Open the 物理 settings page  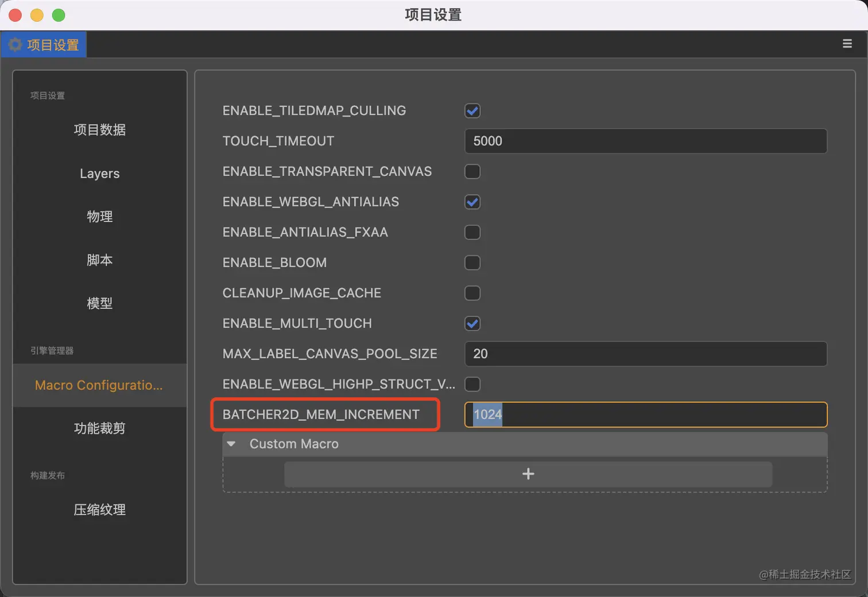click(100, 216)
